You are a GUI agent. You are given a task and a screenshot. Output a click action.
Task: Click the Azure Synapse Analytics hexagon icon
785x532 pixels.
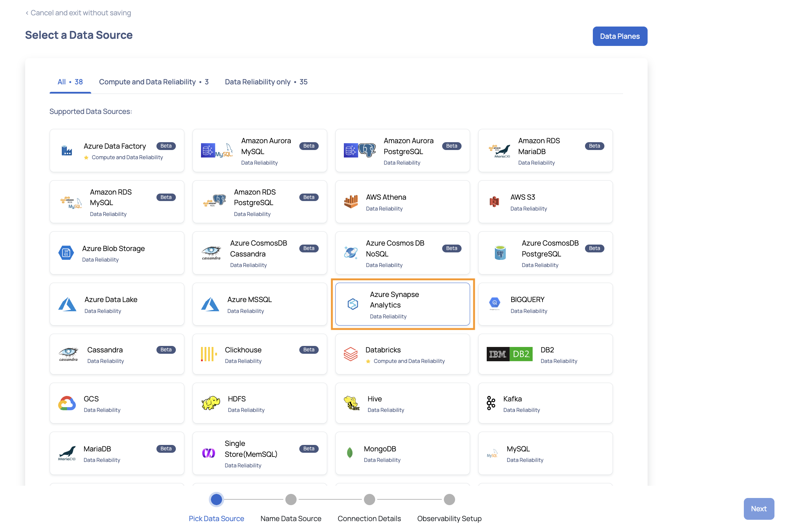click(x=353, y=304)
